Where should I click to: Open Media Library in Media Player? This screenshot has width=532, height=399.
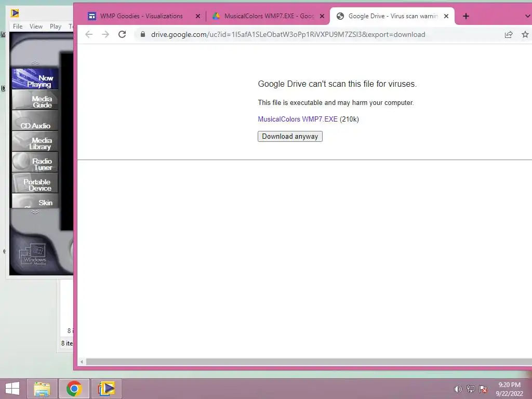click(x=35, y=141)
